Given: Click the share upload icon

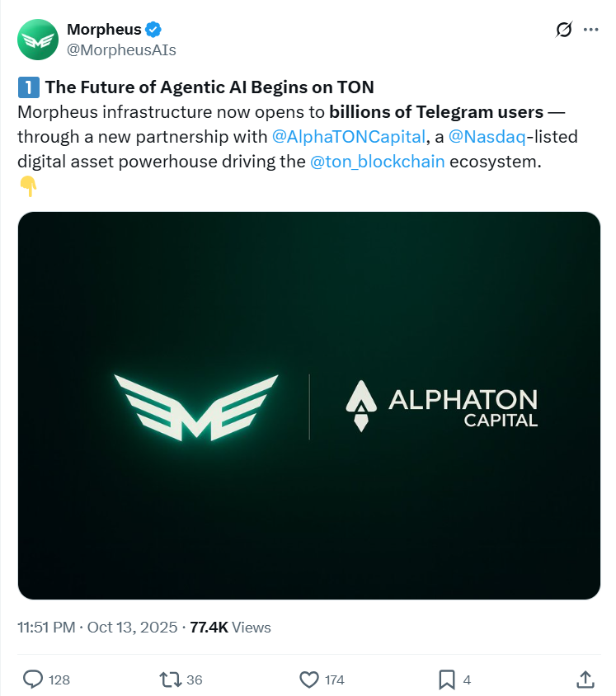Looking at the screenshot, I should pos(584,679).
